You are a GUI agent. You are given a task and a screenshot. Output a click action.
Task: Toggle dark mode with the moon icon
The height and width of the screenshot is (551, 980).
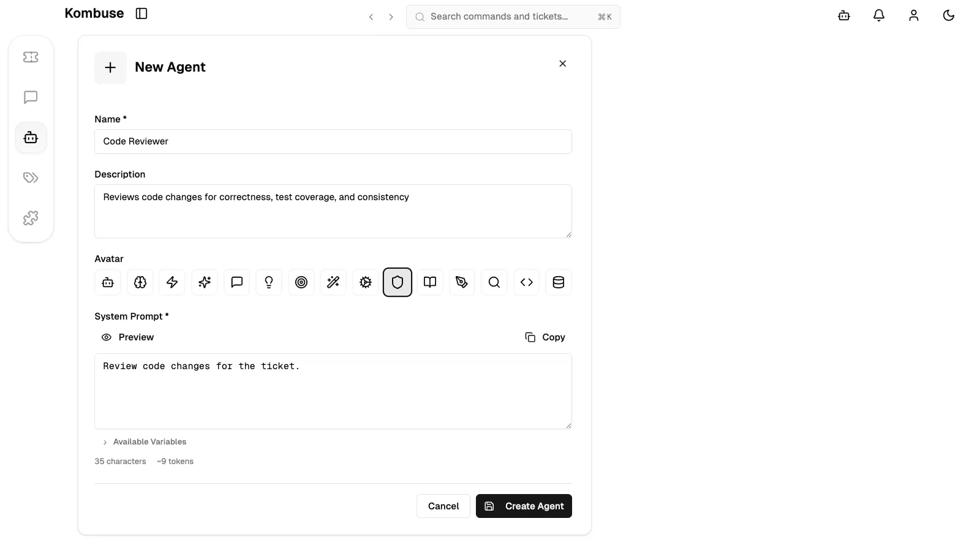(x=948, y=15)
